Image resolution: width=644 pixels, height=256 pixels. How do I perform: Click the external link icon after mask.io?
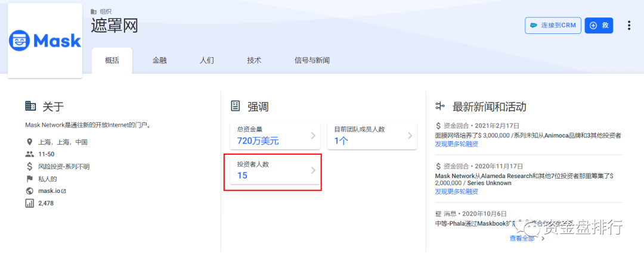64,191
